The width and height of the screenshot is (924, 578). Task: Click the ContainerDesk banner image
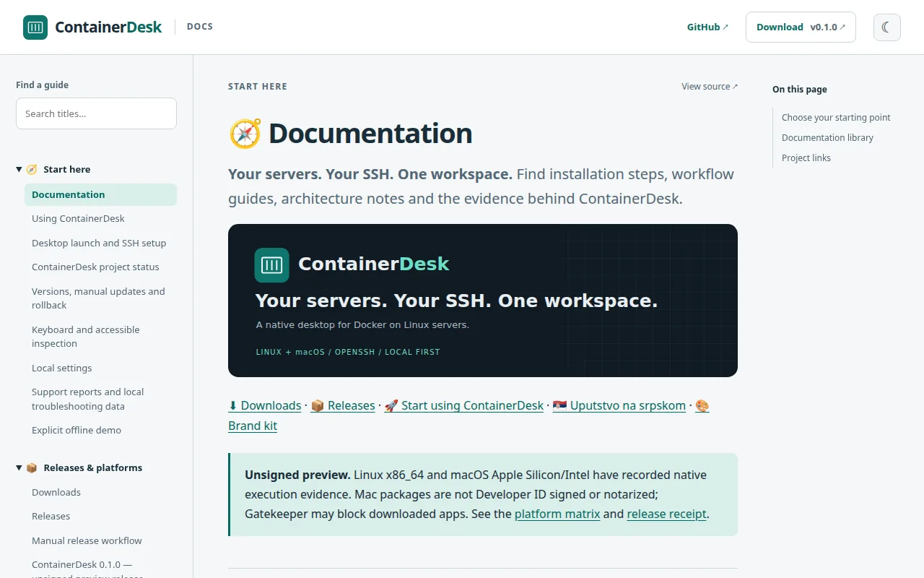483,301
